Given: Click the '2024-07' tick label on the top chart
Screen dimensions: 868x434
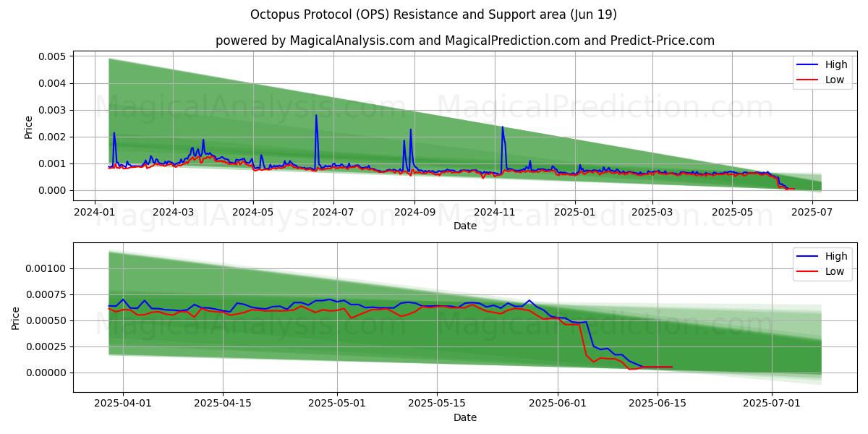Looking at the screenshot, I should 333,213.
